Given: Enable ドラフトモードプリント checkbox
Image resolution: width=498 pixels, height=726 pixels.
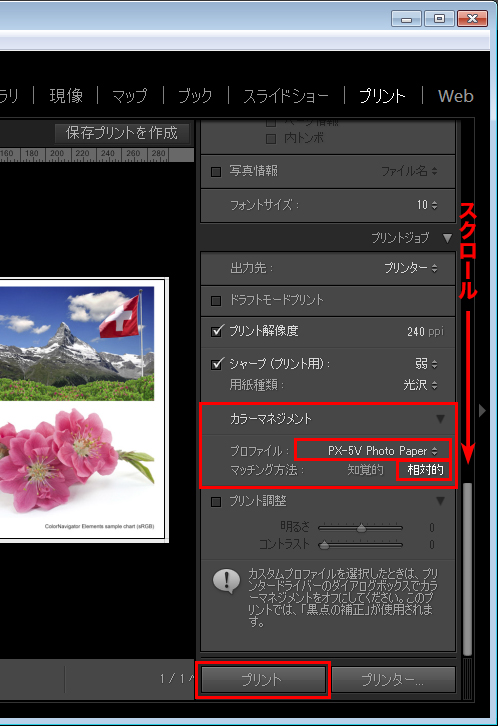Looking at the screenshot, I should [x=216, y=301].
